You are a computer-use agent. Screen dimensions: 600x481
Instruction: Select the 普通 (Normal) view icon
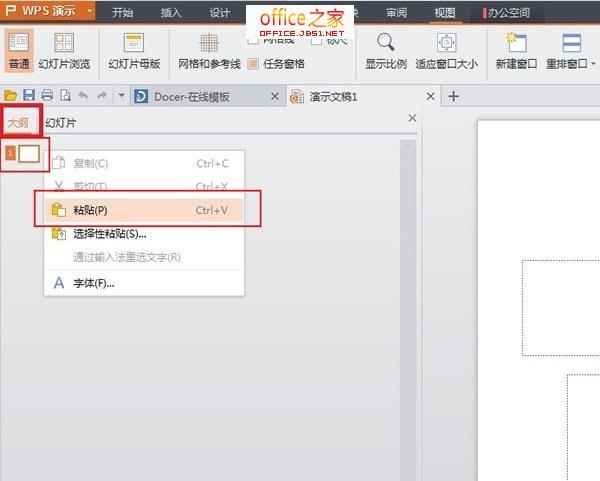[19, 42]
